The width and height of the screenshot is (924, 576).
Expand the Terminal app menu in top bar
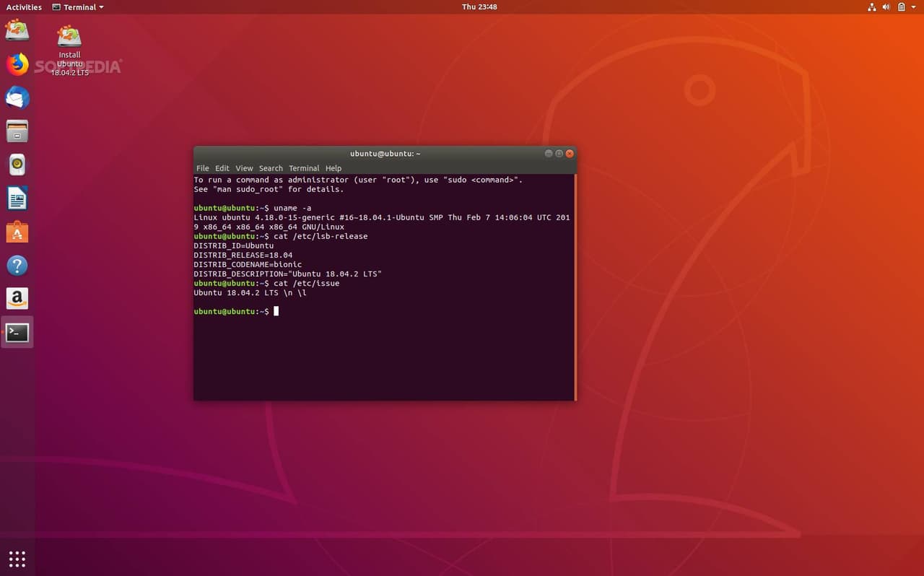(78, 7)
